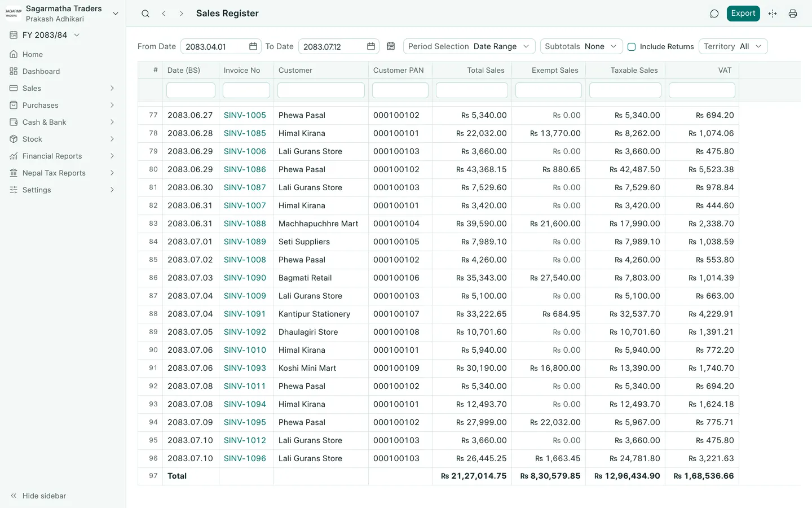
Task: Select the Machhapuchhre Mart customer cell
Action: 321,224
